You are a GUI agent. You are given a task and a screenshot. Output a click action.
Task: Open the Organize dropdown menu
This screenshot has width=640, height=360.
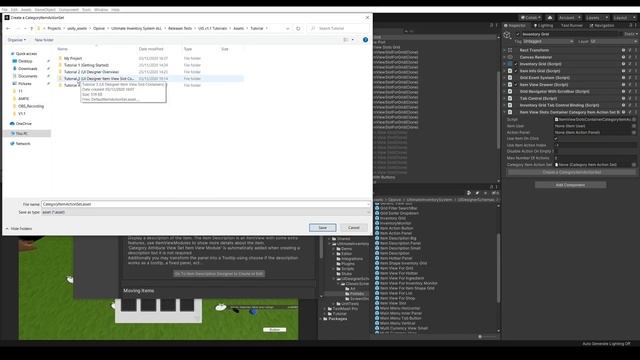pyautogui.click(x=17, y=40)
